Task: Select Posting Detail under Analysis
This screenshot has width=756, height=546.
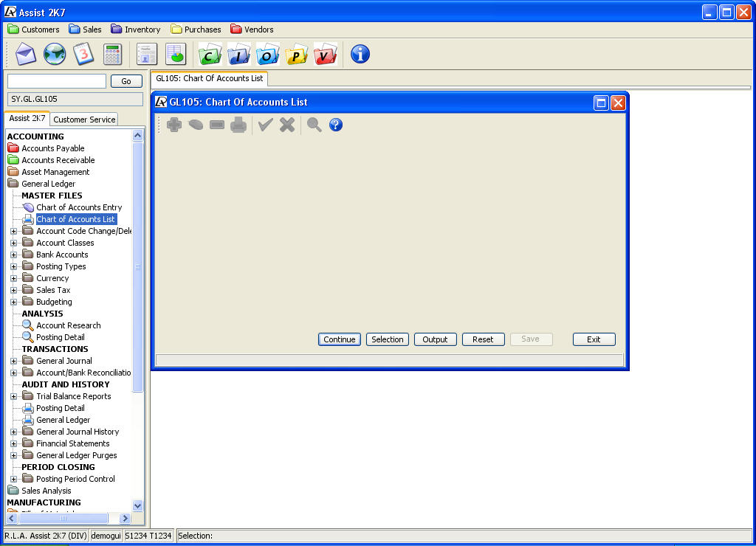Action: point(53,337)
